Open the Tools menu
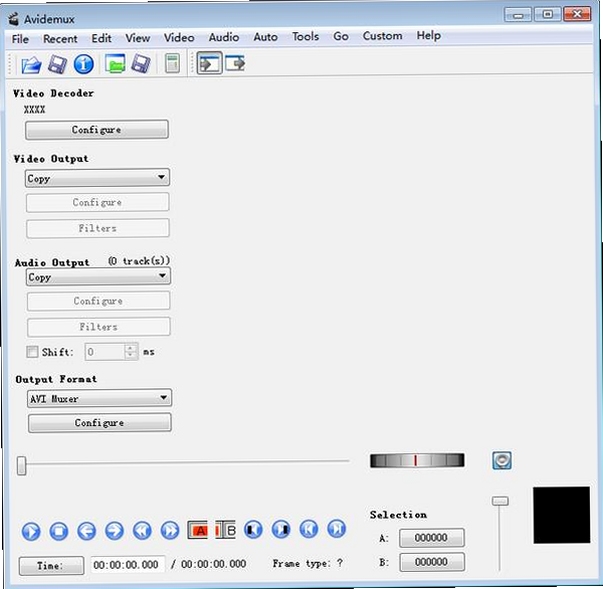The image size is (603, 589). (305, 37)
